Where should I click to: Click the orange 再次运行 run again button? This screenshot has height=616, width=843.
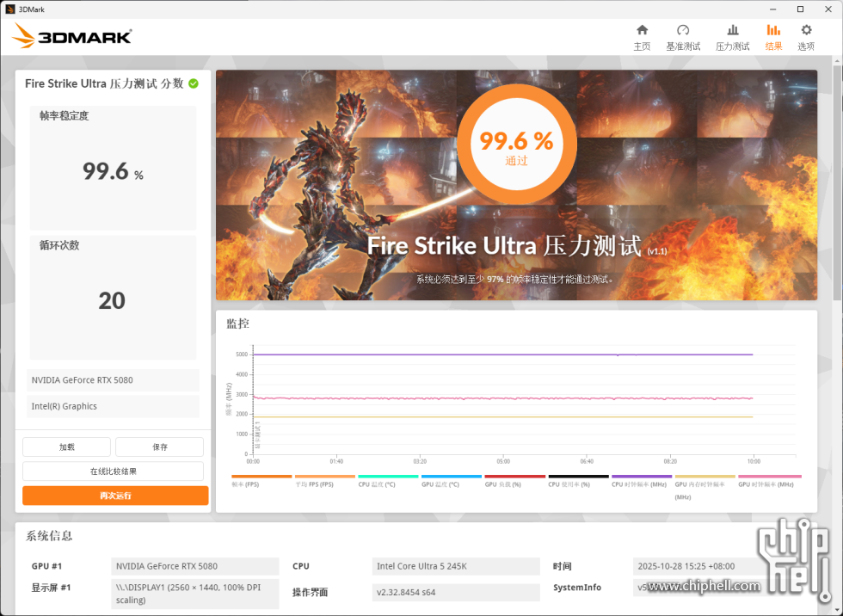[115, 496]
